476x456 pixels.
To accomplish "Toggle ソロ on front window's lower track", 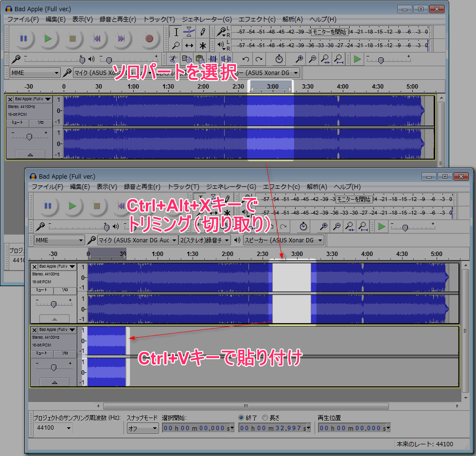I will pyautogui.click(x=65, y=353).
